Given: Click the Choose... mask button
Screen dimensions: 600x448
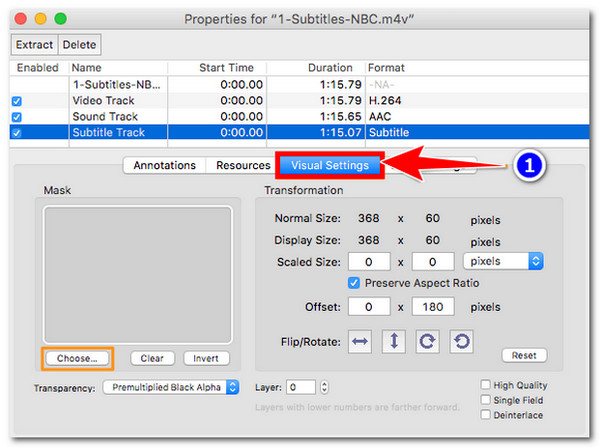Looking at the screenshot, I should click(x=77, y=358).
